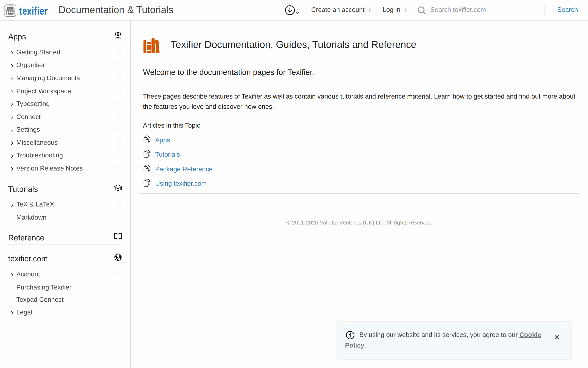The image size is (588, 368).
Task: Click the texifier logo icon
Action: (x=10, y=10)
